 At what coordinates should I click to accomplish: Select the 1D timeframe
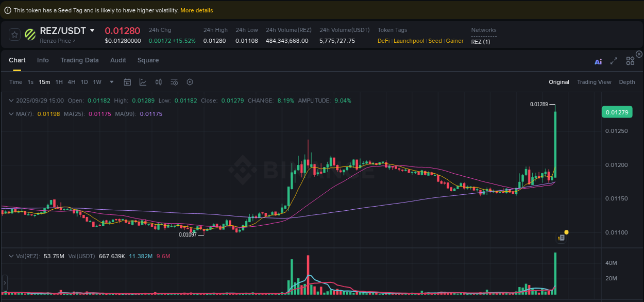84,82
